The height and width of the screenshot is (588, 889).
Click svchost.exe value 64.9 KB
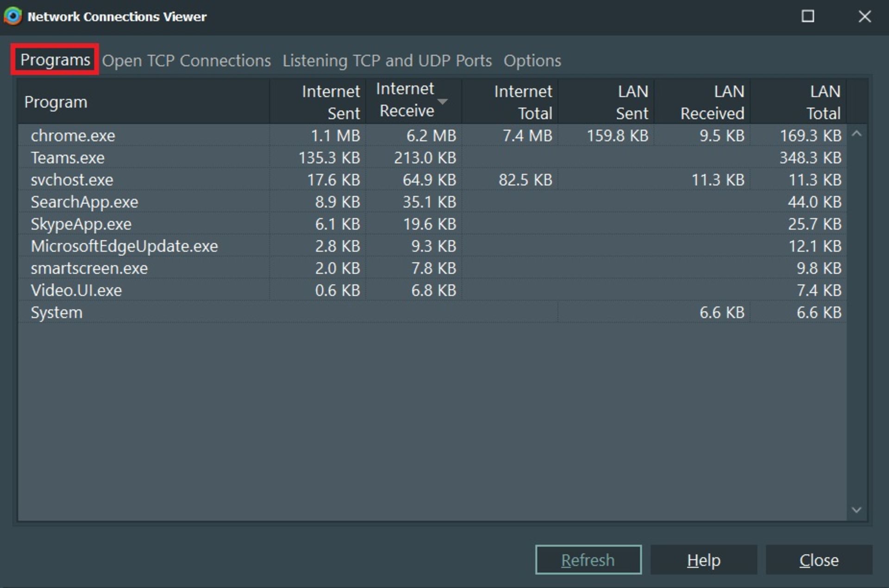coord(429,180)
